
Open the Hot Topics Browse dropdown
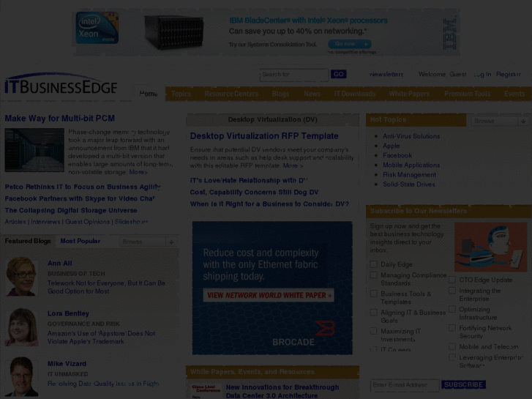point(499,122)
